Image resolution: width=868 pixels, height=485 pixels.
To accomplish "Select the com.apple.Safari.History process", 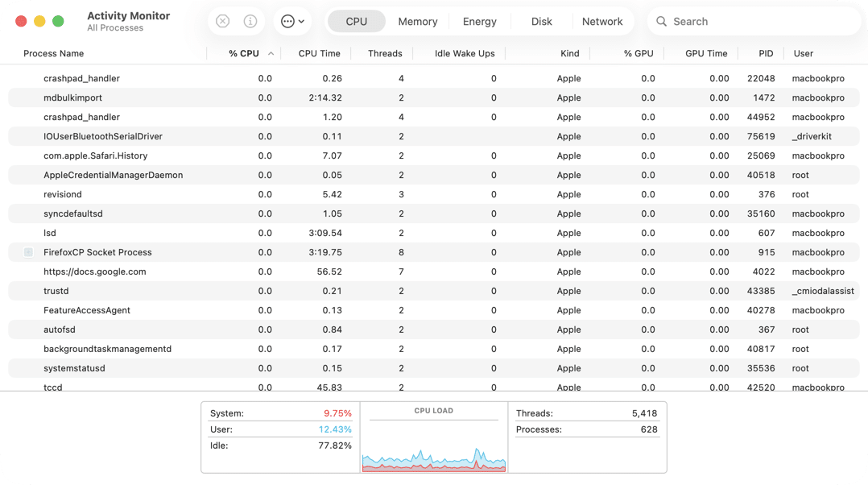I will click(434, 156).
